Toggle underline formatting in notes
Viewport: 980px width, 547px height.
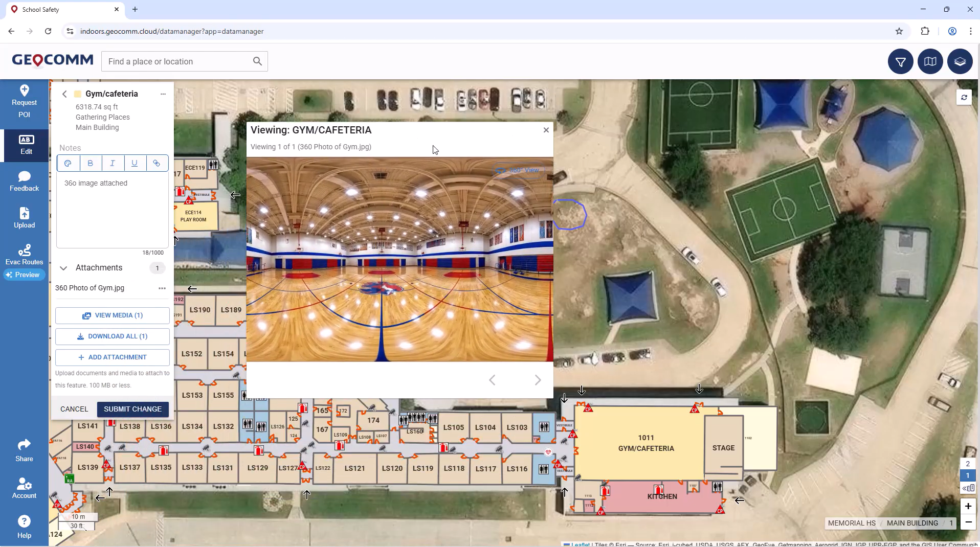[135, 163]
